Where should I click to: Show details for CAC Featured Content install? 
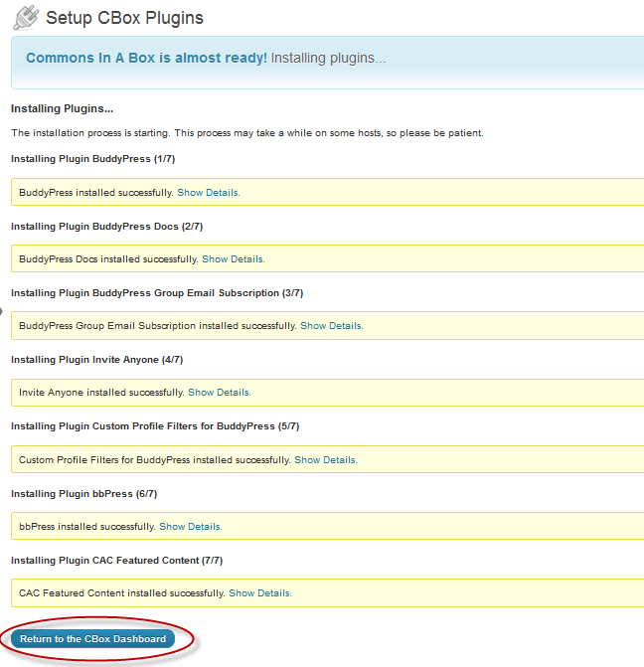tap(260, 593)
